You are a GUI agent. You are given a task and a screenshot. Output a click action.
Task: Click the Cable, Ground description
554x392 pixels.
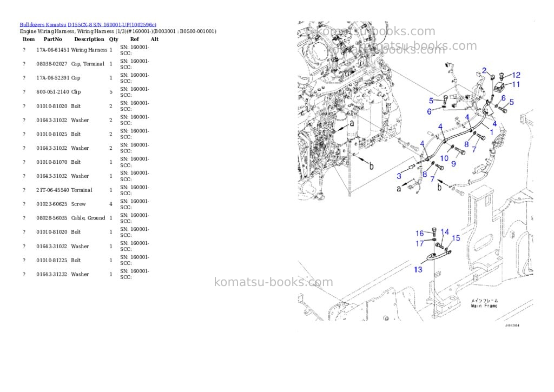coord(88,218)
